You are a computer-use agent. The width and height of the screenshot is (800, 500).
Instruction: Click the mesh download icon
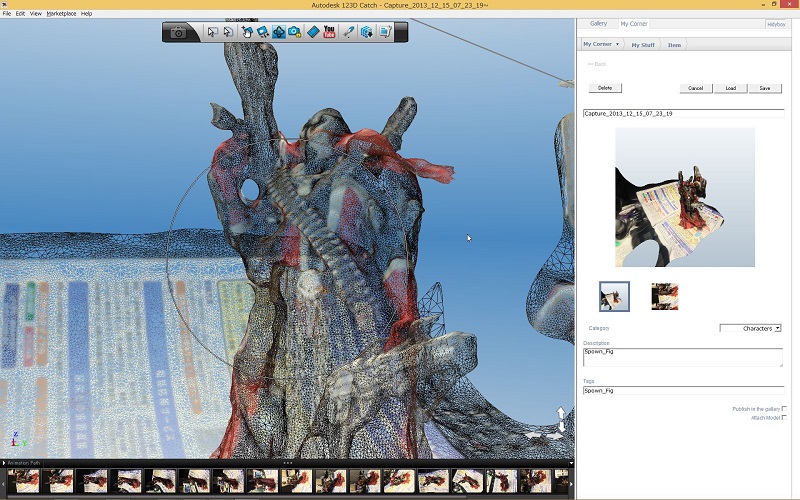pos(366,32)
